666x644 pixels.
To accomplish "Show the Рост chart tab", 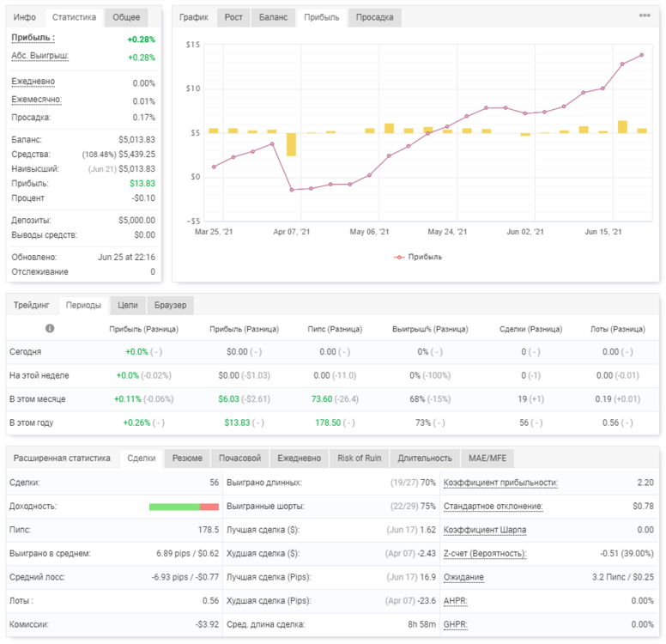I will (233, 17).
